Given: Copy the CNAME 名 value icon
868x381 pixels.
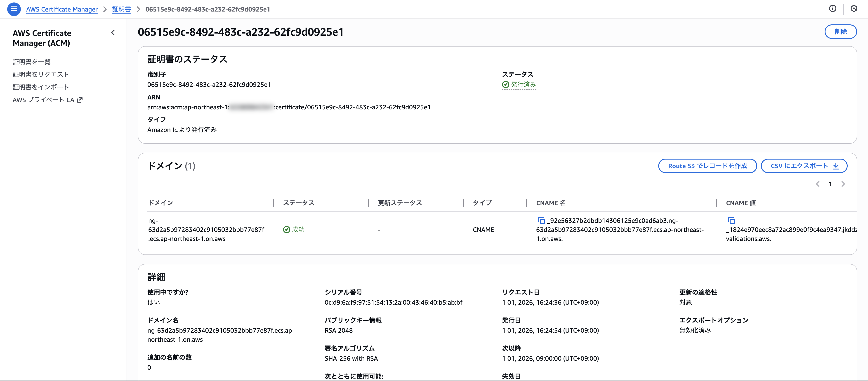Looking at the screenshot, I should 541,221.
